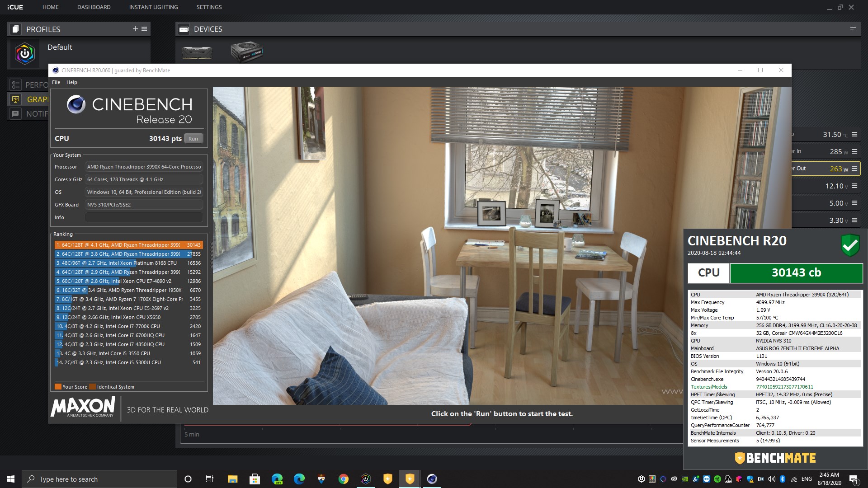Open options for the 31.50 °C sensor
The width and height of the screenshot is (868, 488).
click(854, 134)
